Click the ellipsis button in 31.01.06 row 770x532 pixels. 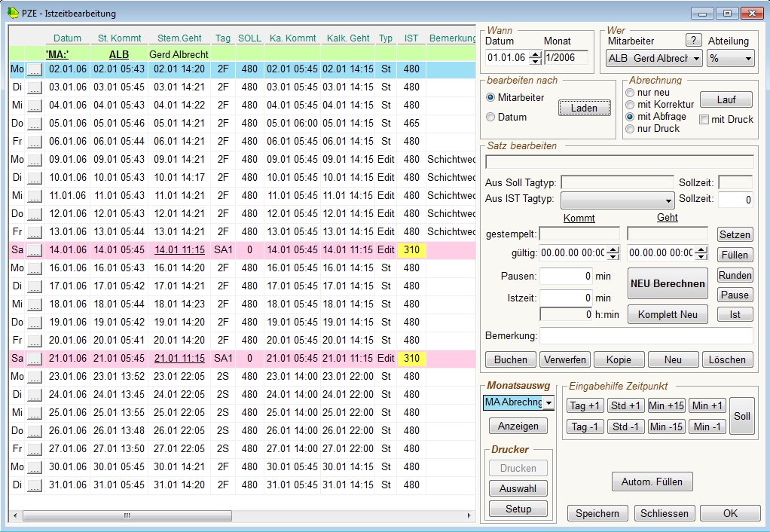click(35, 485)
